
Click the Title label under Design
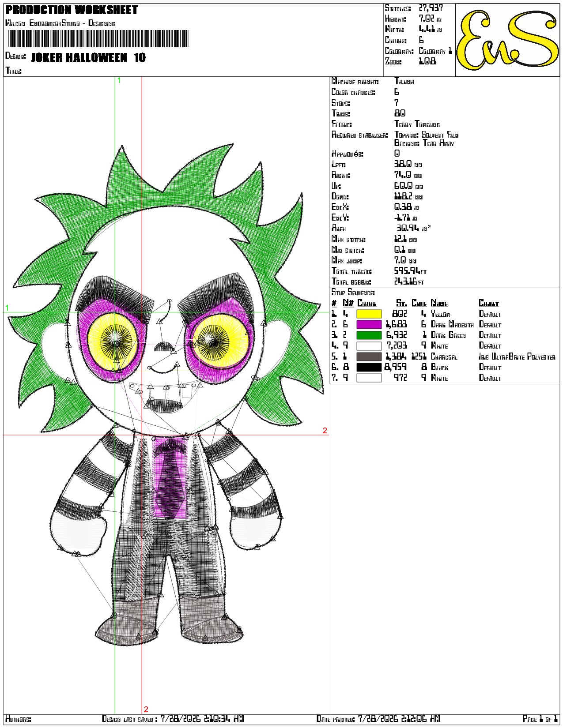click(13, 71)
